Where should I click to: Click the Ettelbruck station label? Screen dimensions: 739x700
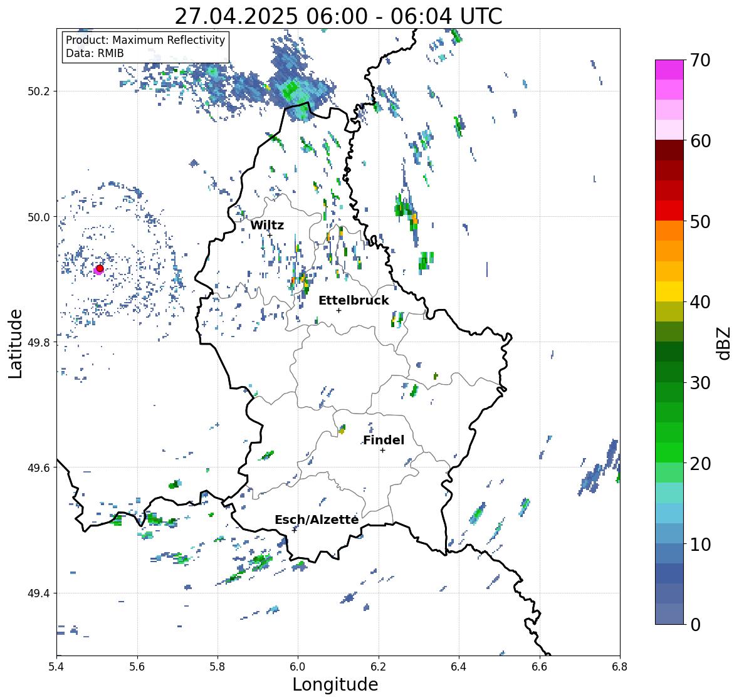coord(354,301)
